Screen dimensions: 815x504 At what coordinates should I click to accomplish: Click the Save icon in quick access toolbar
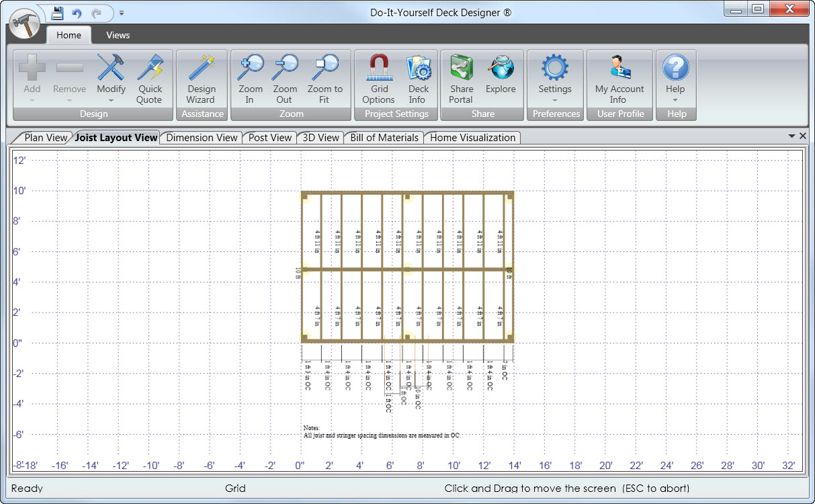click(57, 12)
